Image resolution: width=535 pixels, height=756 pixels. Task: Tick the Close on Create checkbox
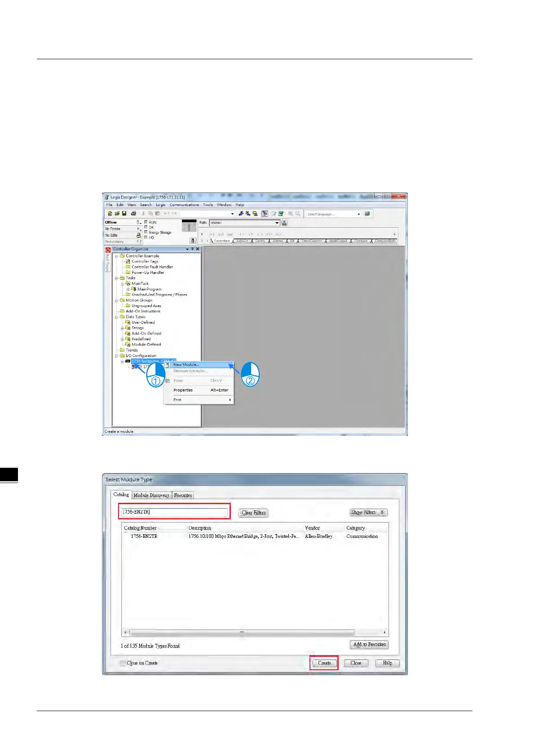(123, 663)
